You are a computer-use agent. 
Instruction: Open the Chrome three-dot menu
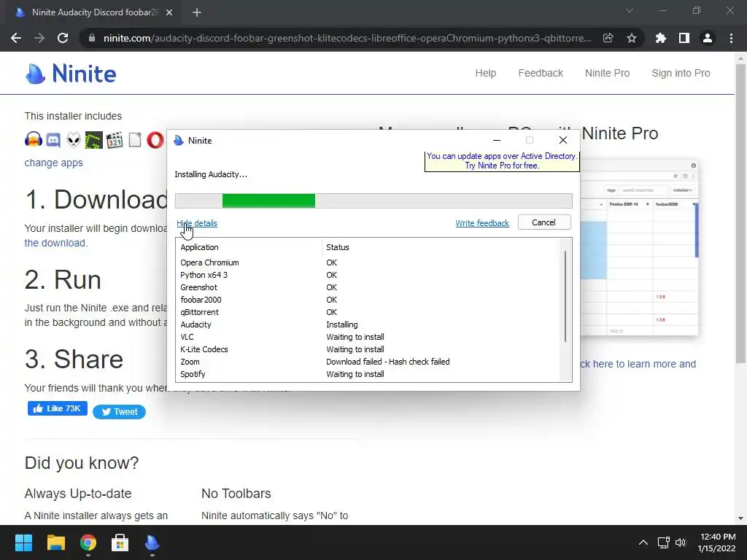coord(731,38)
